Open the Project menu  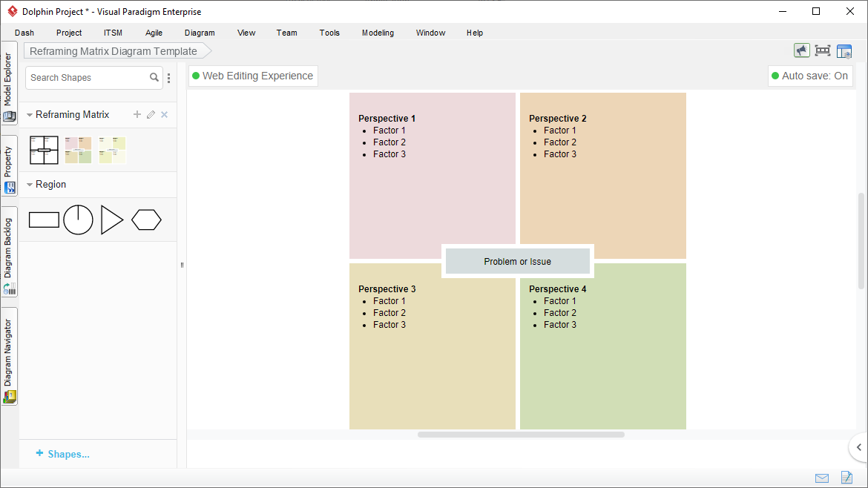pyautogui.click(x=69, y=33)
